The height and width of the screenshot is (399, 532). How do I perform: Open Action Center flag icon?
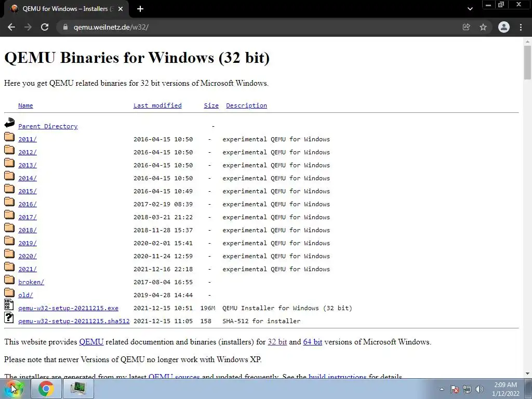[455, 389]
